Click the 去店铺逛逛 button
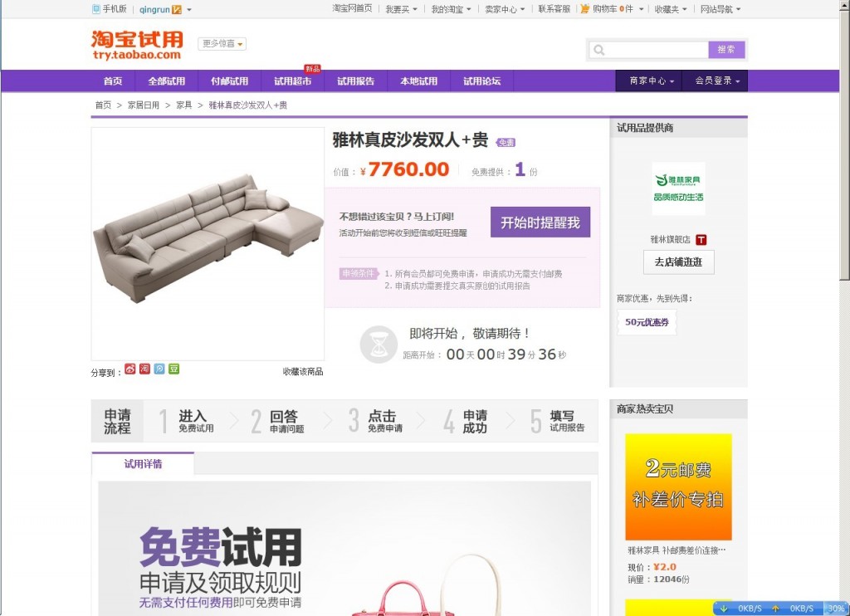The image size is (850, 616). (x=679, y=262)
